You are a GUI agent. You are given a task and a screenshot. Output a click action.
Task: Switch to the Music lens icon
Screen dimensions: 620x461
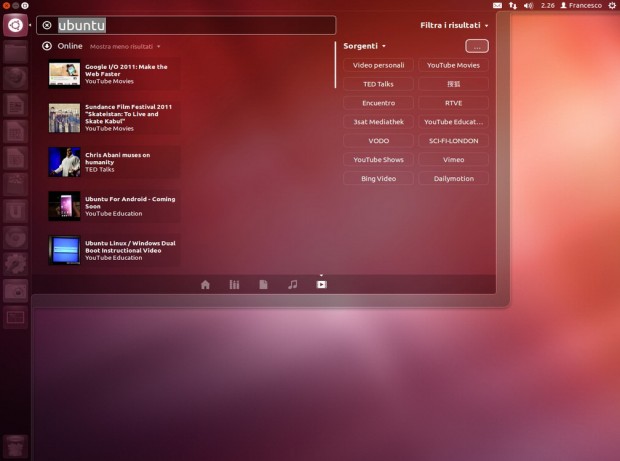coord(293,285)
